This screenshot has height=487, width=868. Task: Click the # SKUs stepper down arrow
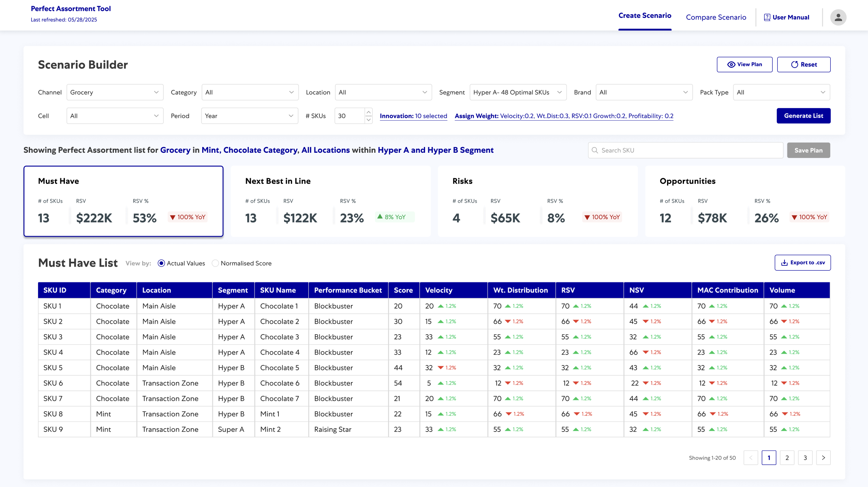point(368,120)
